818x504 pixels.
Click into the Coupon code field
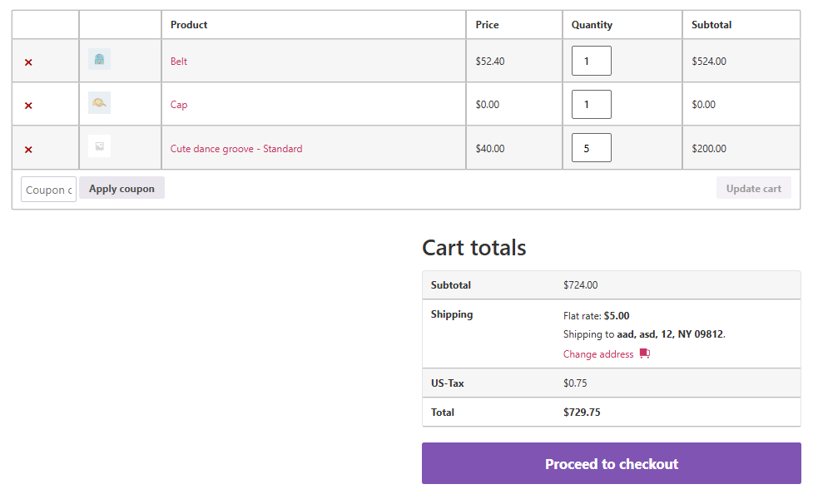coord(48,190)
